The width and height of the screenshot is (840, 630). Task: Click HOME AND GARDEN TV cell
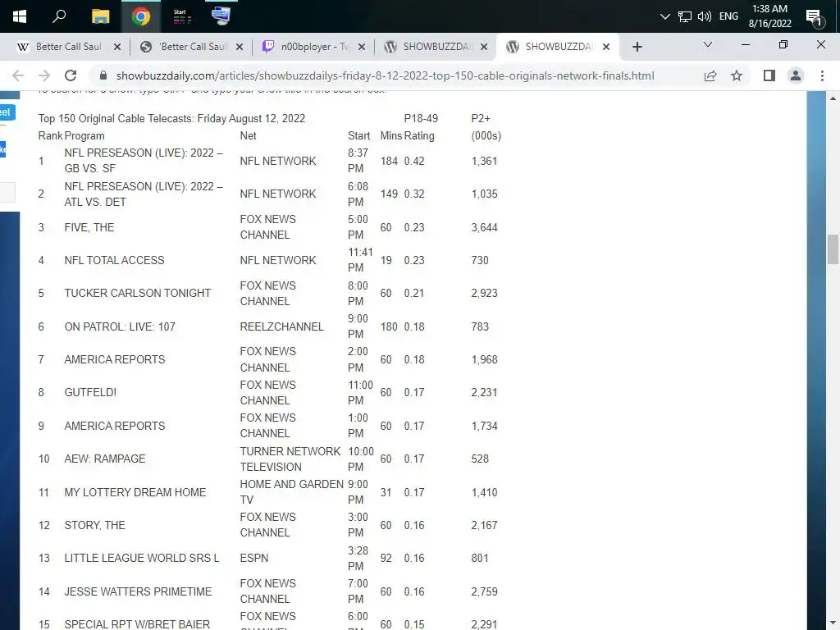coord(291,492)
